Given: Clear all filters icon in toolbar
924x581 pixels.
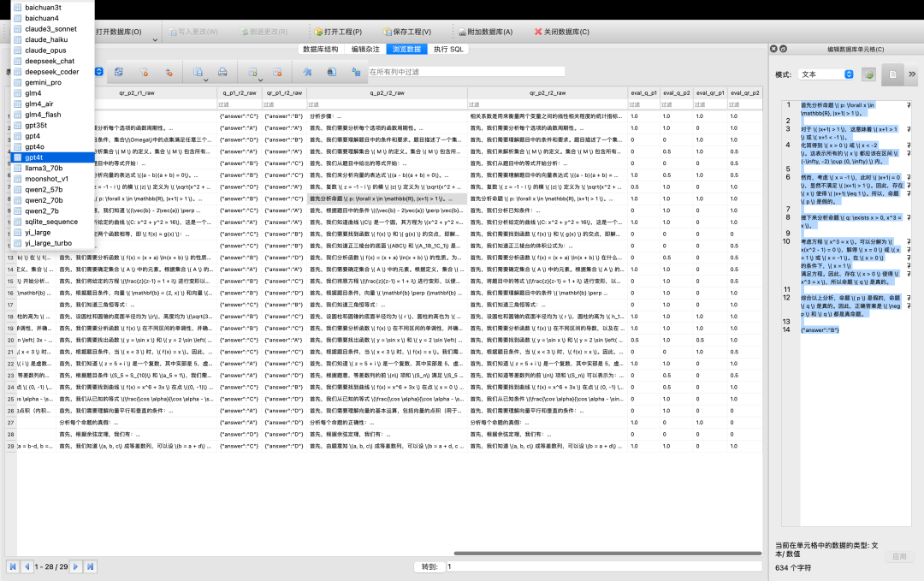Looking at the screenshot, I should (x=144, y=72).
